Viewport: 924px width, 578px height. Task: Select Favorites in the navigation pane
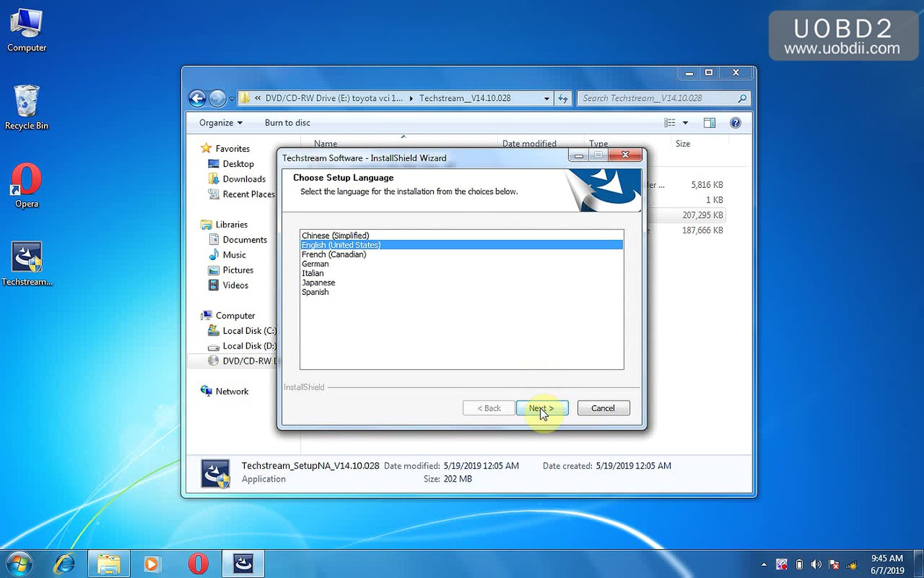point(232,149)
